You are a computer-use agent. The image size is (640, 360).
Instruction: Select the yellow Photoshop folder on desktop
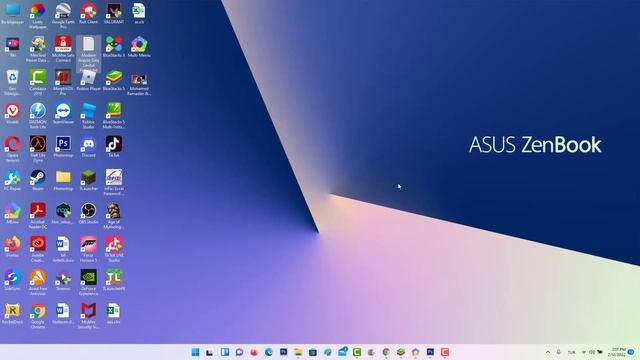pos(63,180)
